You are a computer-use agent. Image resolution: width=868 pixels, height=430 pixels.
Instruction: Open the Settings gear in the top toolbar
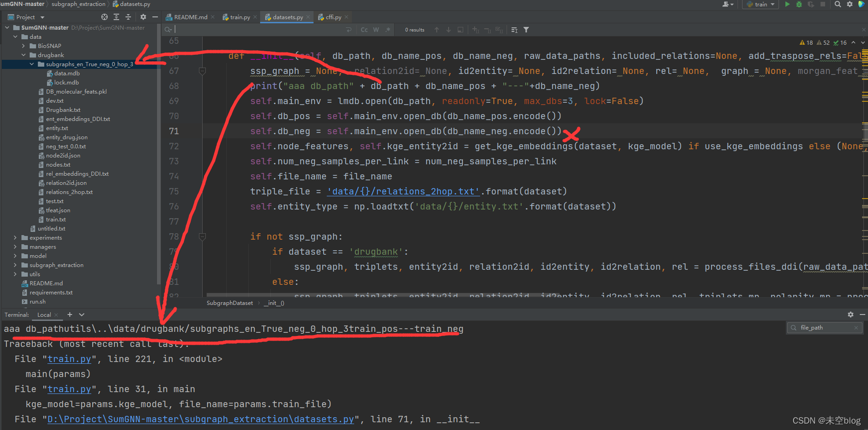coord(849,5)
